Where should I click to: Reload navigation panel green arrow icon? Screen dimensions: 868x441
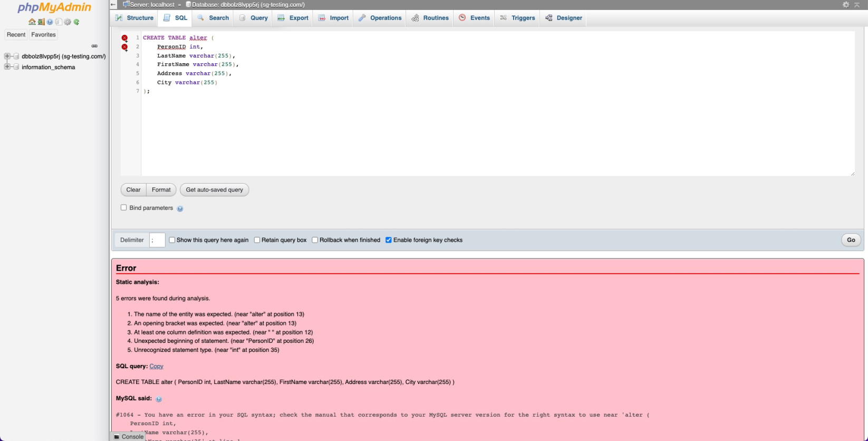[x=76, y=22]
